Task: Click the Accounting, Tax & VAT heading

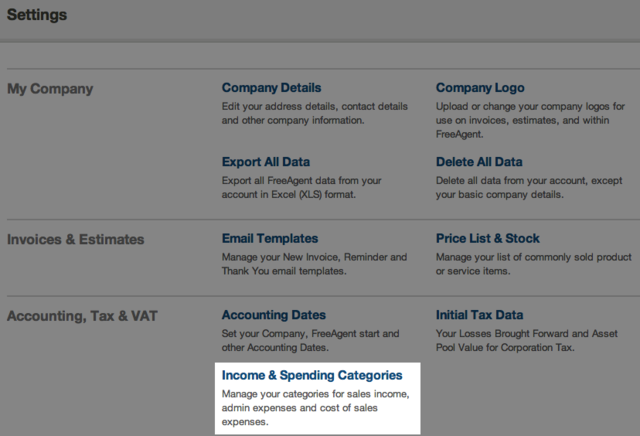Action: pos(82,316)
